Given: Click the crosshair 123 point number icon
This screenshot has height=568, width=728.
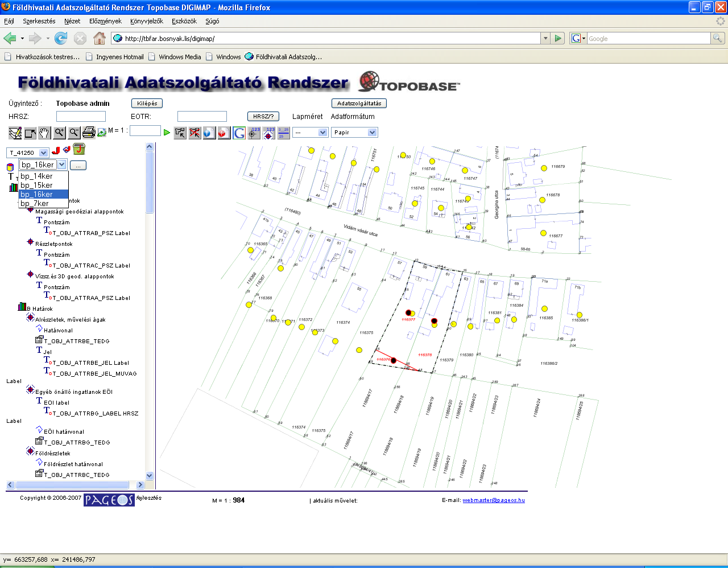Looking at the screenshot, I should pyautogui.click(x=254, y=133).
